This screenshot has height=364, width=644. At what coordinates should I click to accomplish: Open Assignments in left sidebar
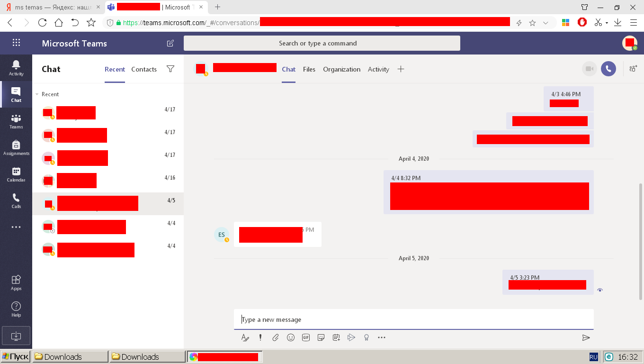click(x=16, y=147)
